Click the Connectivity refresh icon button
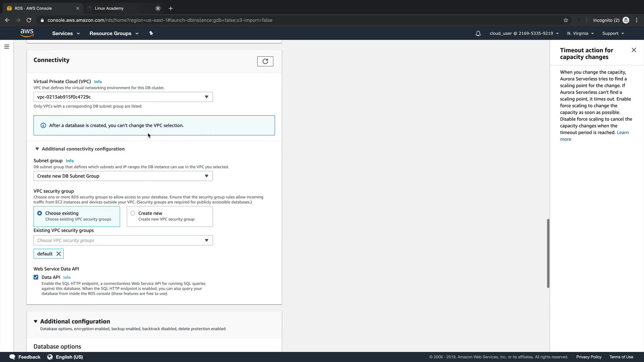644x362 pixels. click(265, 61)
